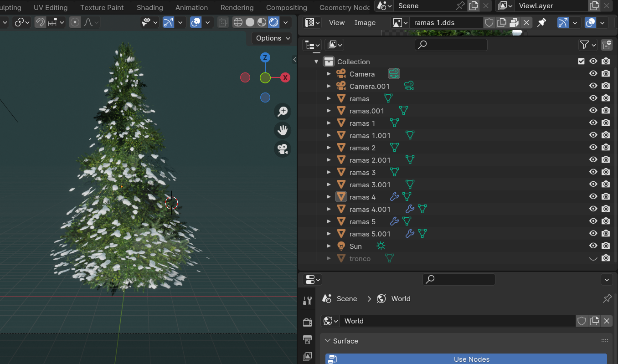Create a new scene copy from Scene field
Screen dimensions: 618x364
tap(474, 6)
